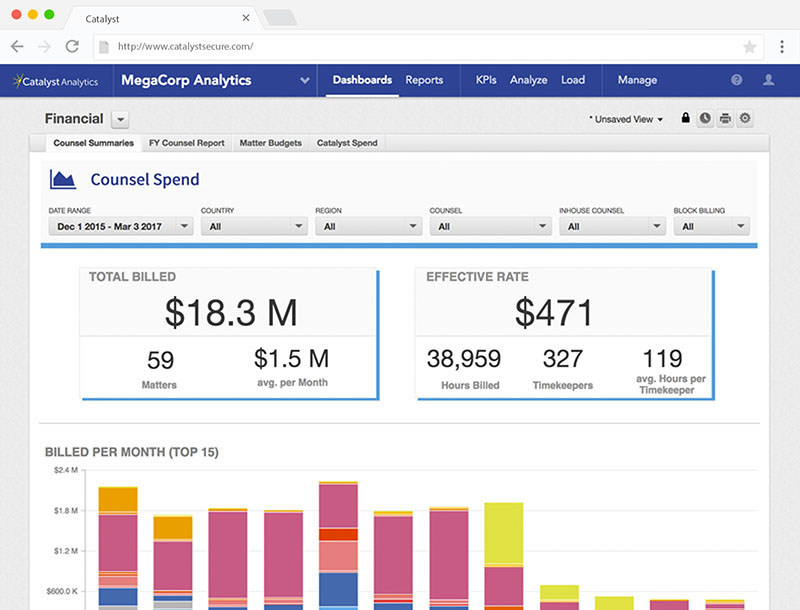This screenshot has height=610, width=800.
Task: Open the help menu
Action: point(736,80)
